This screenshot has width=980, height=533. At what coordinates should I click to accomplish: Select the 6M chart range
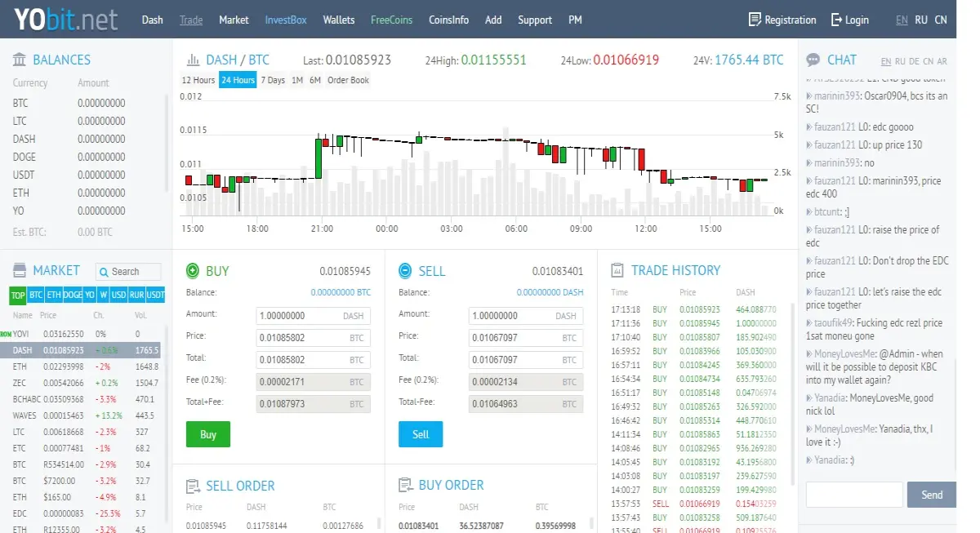click(x=315, y=80)
